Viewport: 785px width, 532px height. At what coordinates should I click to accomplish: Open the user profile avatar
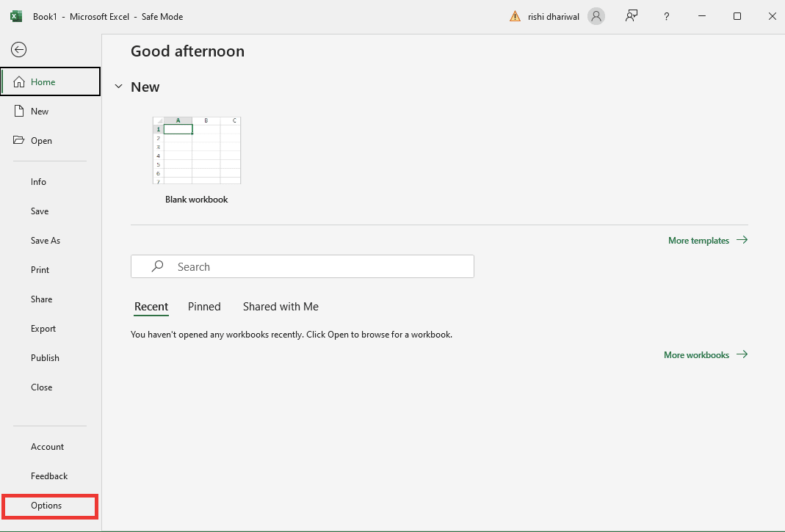[x=596, y=16]
